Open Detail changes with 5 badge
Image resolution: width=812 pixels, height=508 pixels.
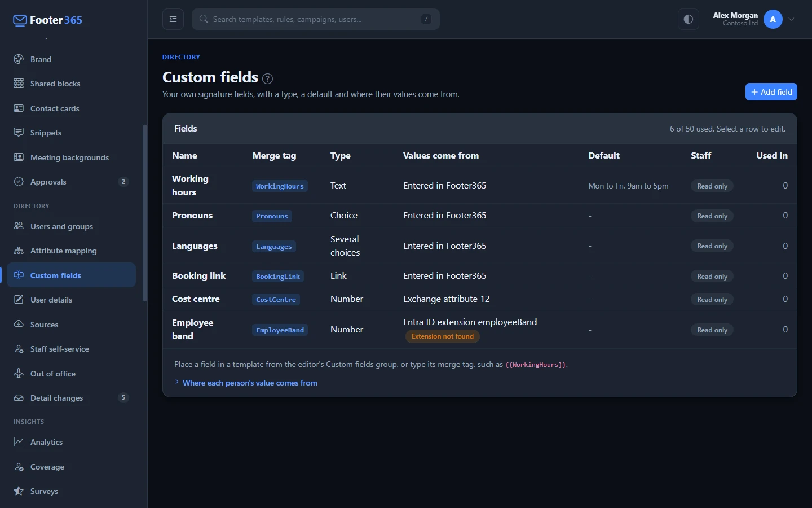pyautogui.click(x=71, y=398)
